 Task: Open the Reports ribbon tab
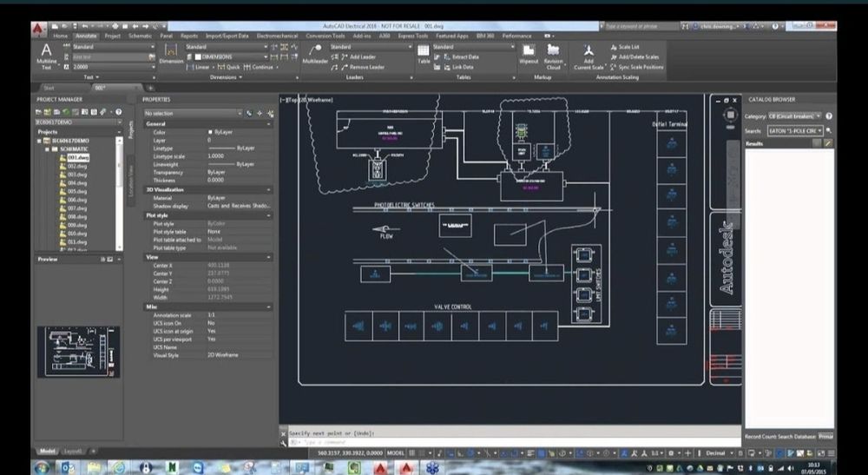click(x=188, y=36)
